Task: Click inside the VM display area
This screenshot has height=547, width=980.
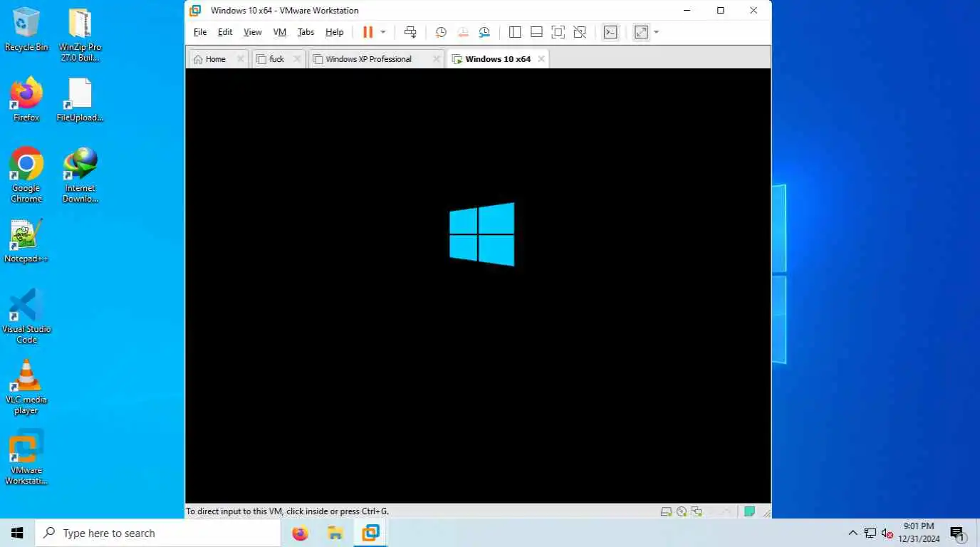Action: click(x=478, y=286)
